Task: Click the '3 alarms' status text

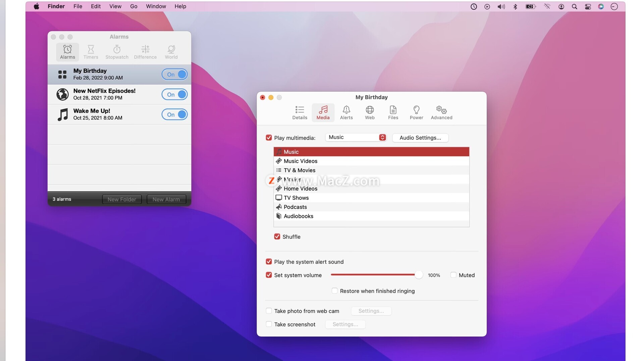Action: 62,199
